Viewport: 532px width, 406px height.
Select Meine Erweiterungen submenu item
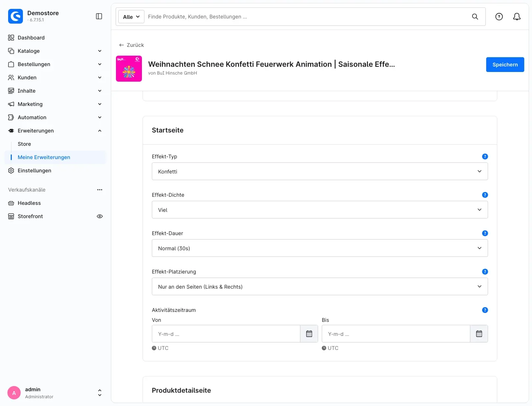coord(55,157)
